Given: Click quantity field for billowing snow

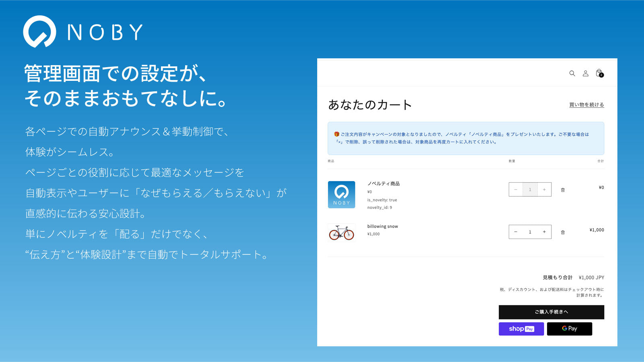Looking at the screenshot, I should (x=530, y=232).
